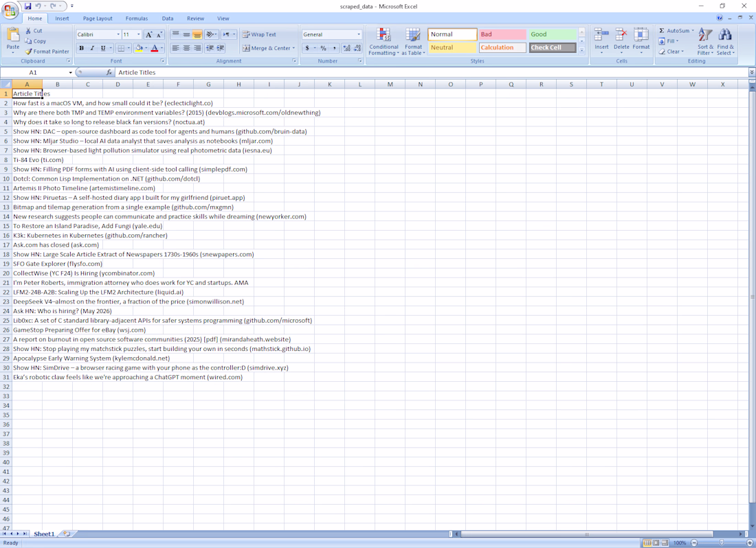Toggle Underline formatting
The width and height of the screenshot is (756, 548).
click(x=102, y=48)
